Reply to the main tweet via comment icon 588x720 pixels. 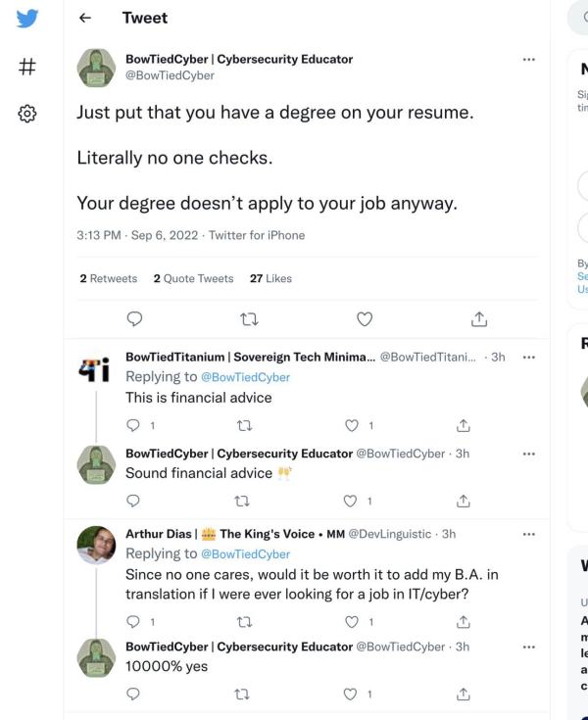pyautogui.click(x=135, y=318)
